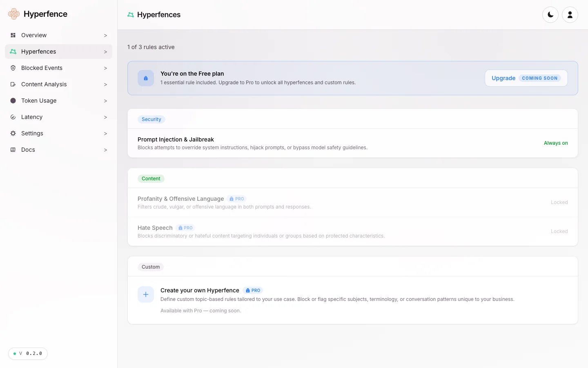Click the Content category tag
The height and width of the screenshot is (368, 588).
tap(151, 179)
